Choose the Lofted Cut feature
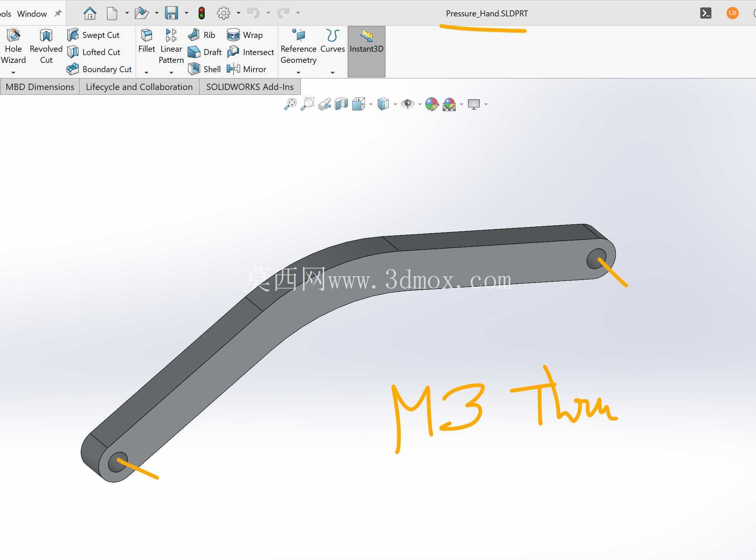Image resolution: width=756 pixels, height=560 pixels. [94, 52]
